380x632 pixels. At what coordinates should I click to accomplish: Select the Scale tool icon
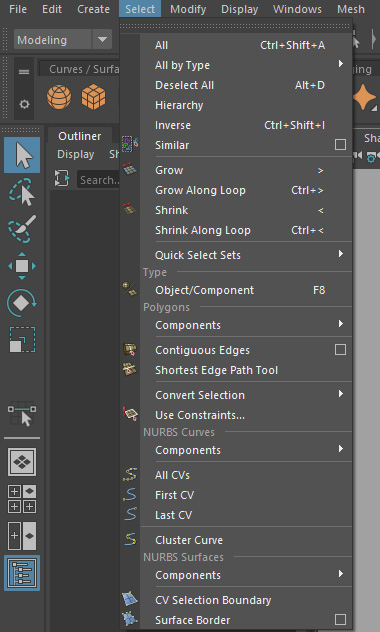[22, 339]
